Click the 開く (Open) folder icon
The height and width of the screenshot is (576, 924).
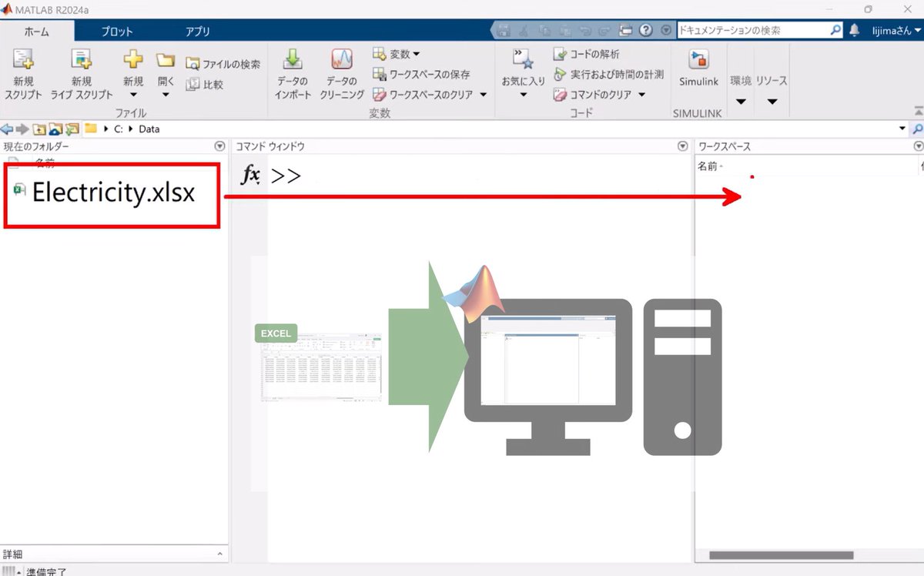[x=166, y=60]
